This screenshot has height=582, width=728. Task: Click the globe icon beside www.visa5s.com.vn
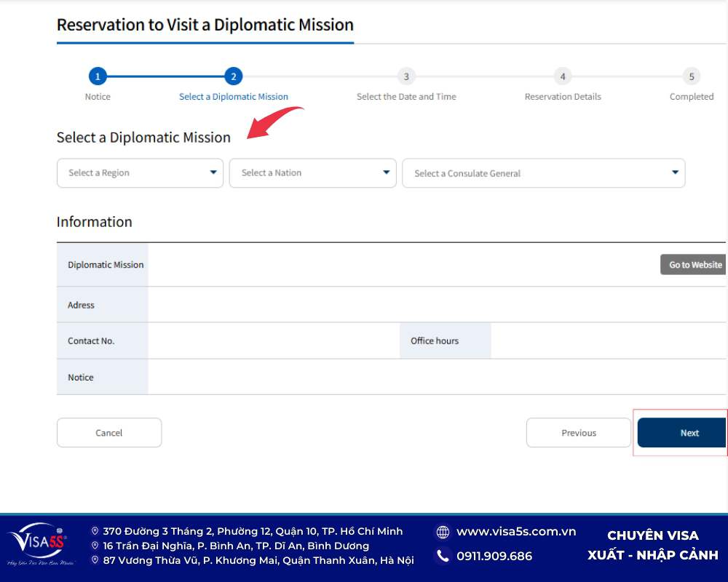click(442, 531)
